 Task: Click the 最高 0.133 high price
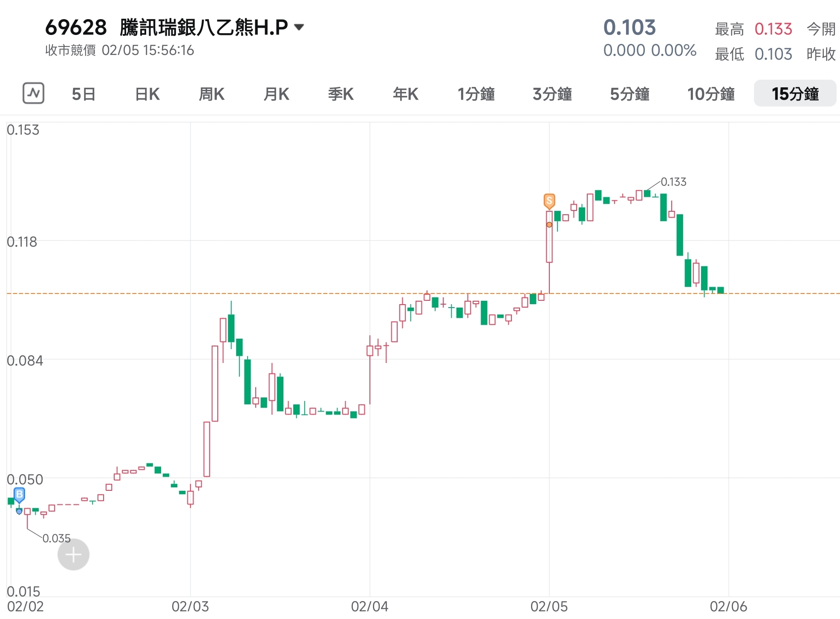[x=774, y=29]
